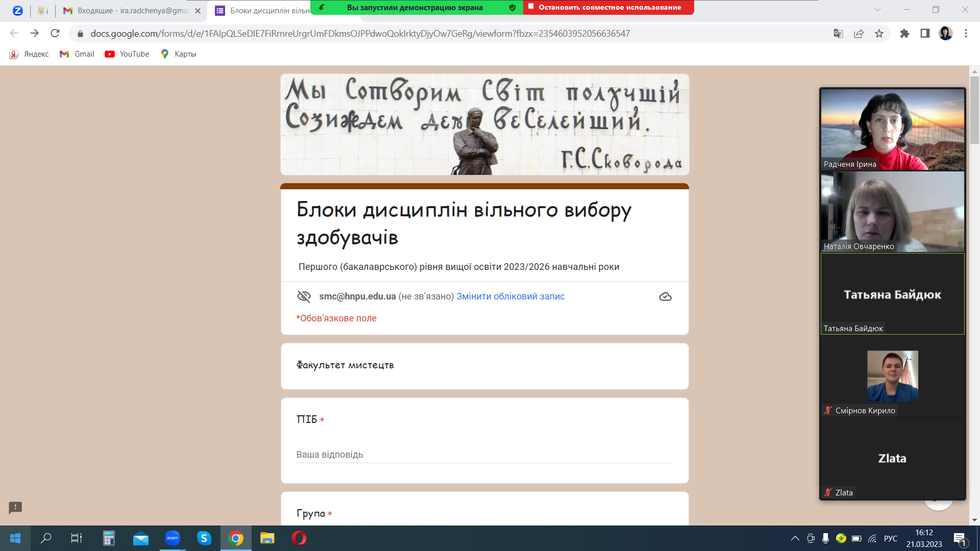Click the Skovoroda header banner image
980x551 pixels.
click(485, 124)
